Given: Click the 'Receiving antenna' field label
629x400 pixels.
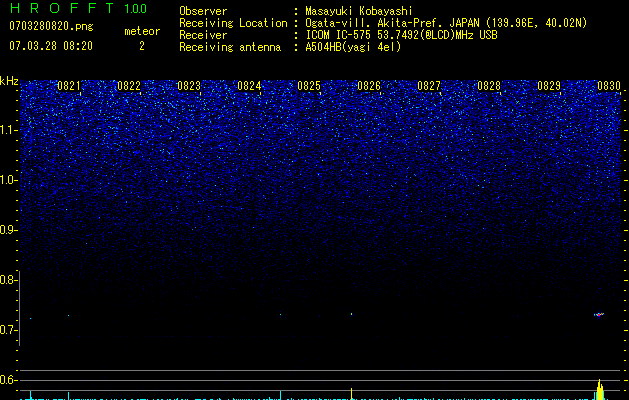Looking at the screenshot, I should pos(230,47).
